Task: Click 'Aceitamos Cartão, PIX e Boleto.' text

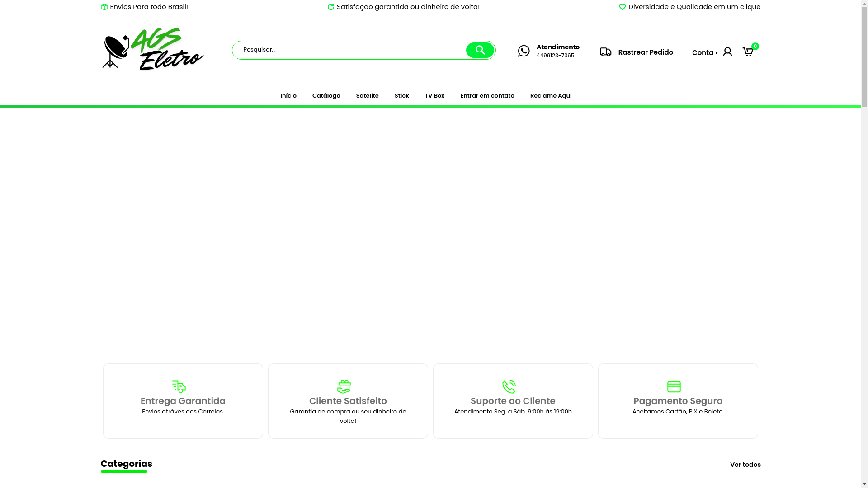Action: point(678,412)
